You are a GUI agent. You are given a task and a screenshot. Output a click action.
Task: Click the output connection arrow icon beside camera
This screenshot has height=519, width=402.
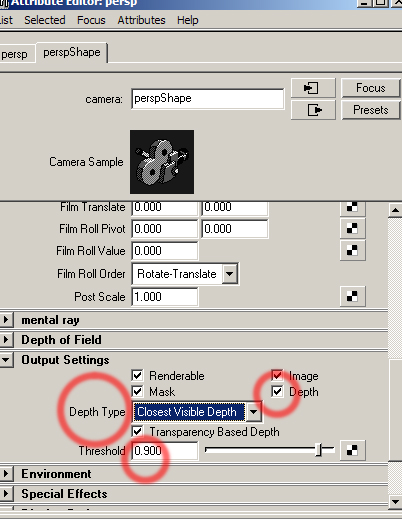click(313, 110)
